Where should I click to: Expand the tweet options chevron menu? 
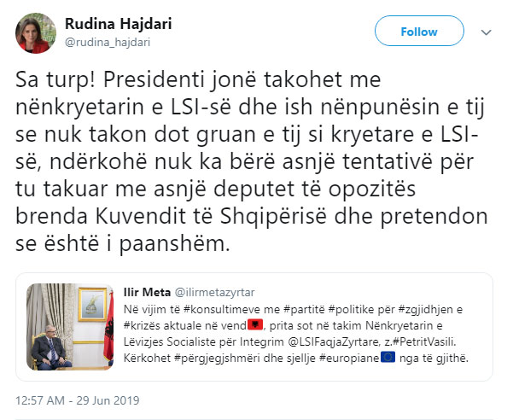coord(486,32)
